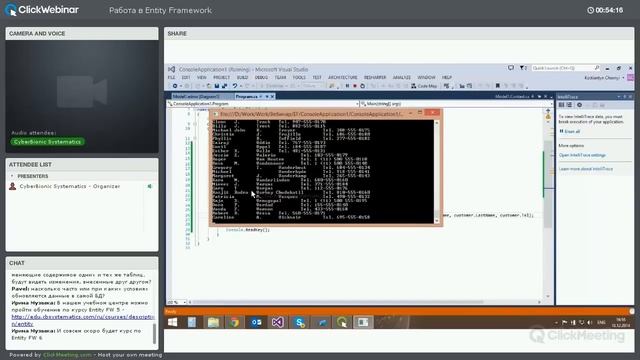Open the TOOLS menu

point(299,78)
